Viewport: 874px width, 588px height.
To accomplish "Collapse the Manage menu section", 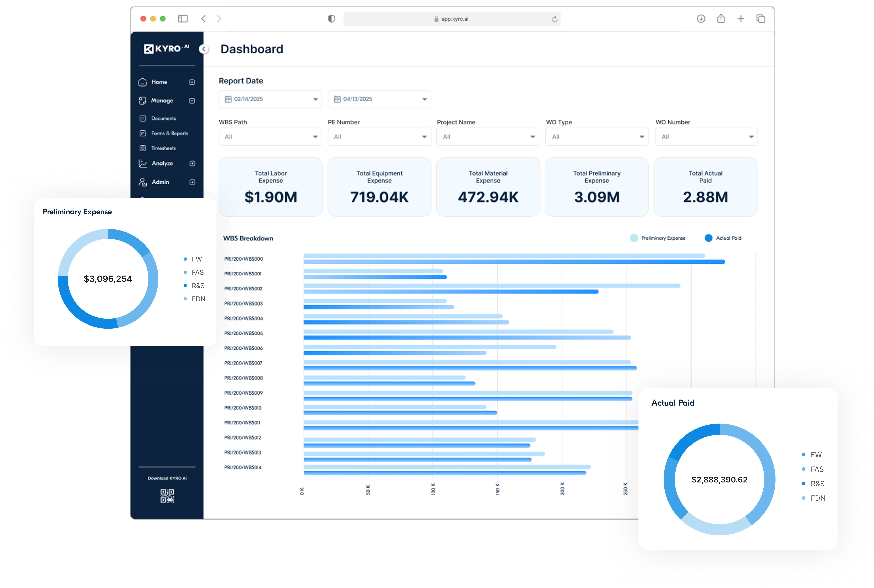I will (x=192, y=100).
